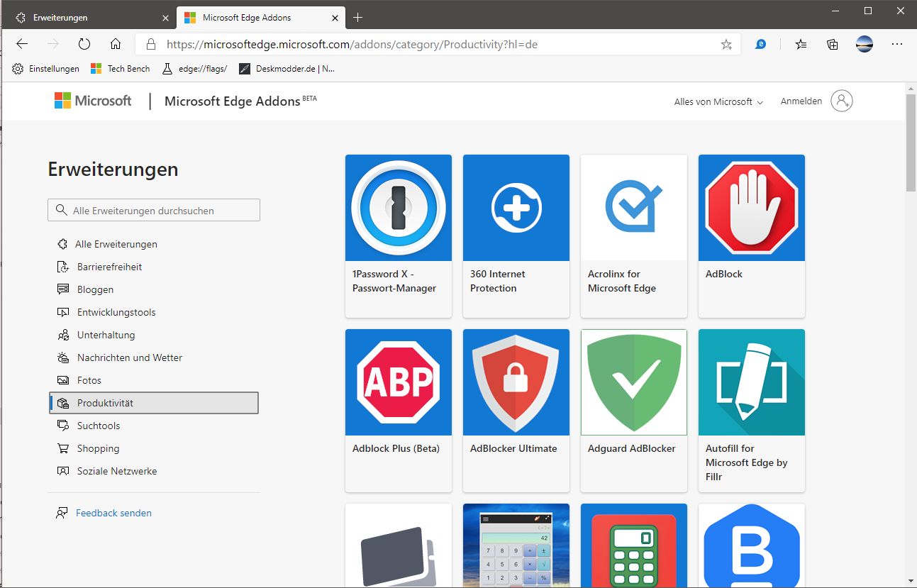Open Collections icon in toolbar

tap(833, 44)
